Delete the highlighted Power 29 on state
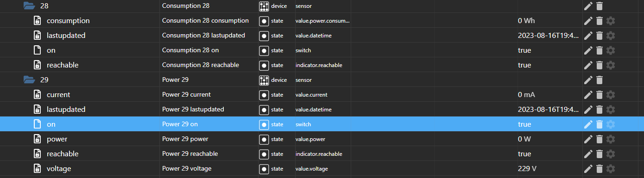 click(x=600, y=124)
